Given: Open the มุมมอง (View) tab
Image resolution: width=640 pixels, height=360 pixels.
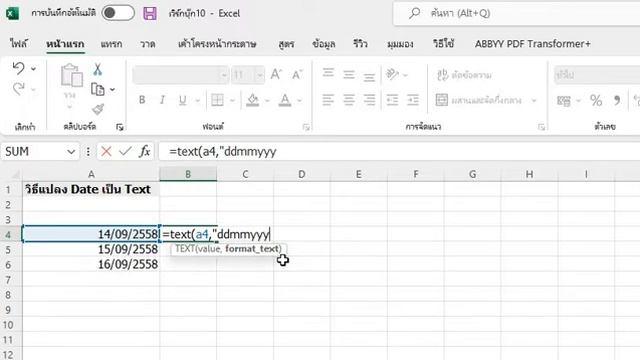Looking at the screenshot, I should 400,44.
